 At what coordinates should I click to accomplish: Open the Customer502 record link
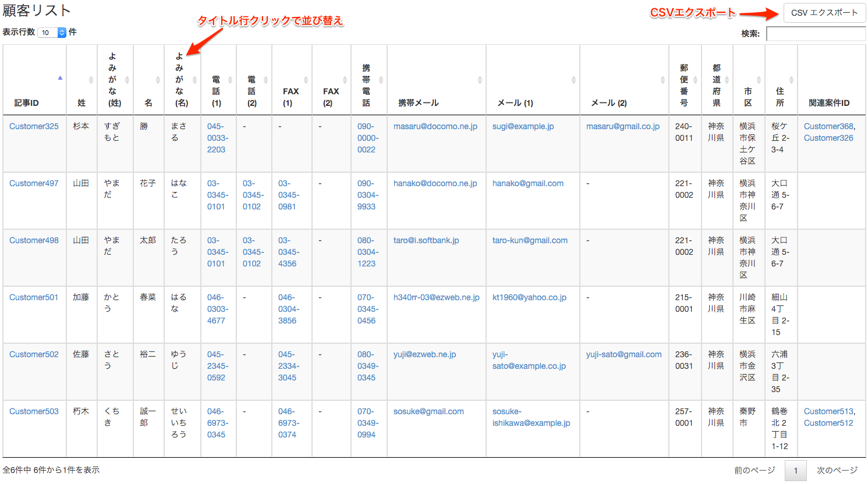(x=34, y=354)
